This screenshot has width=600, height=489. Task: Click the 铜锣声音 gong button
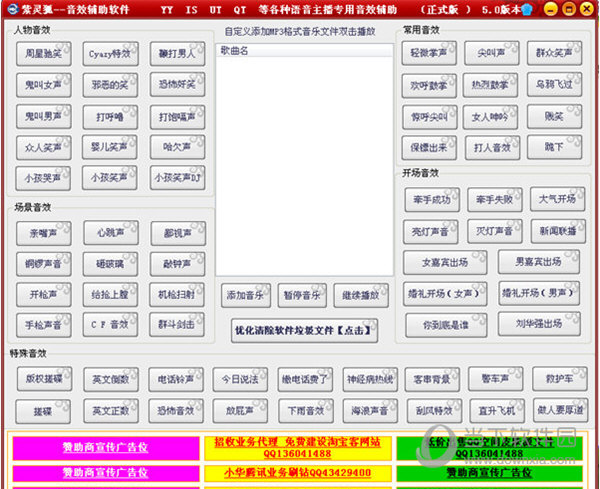click(x=44, y=264)
